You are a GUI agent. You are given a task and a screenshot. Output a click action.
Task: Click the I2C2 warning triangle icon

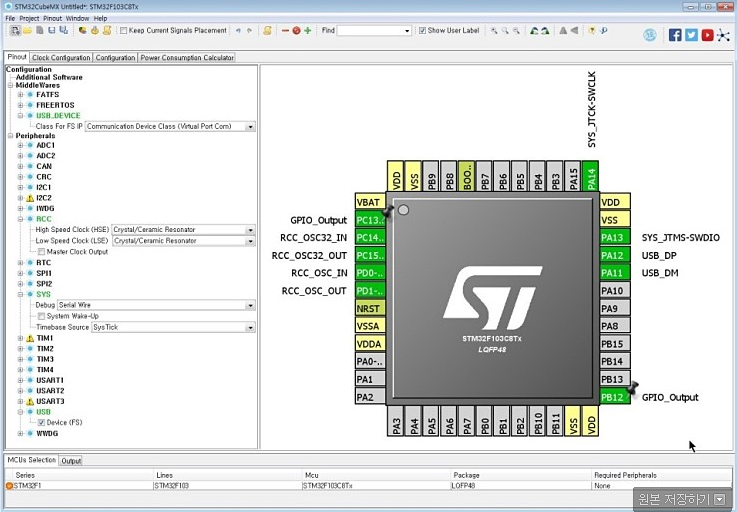30,198
